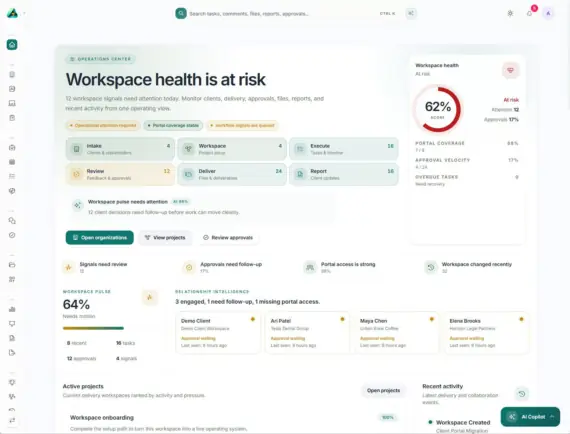This screenshot has height=434, width=570.
Task: Open the Maya Chen client card
Action: 396,333
